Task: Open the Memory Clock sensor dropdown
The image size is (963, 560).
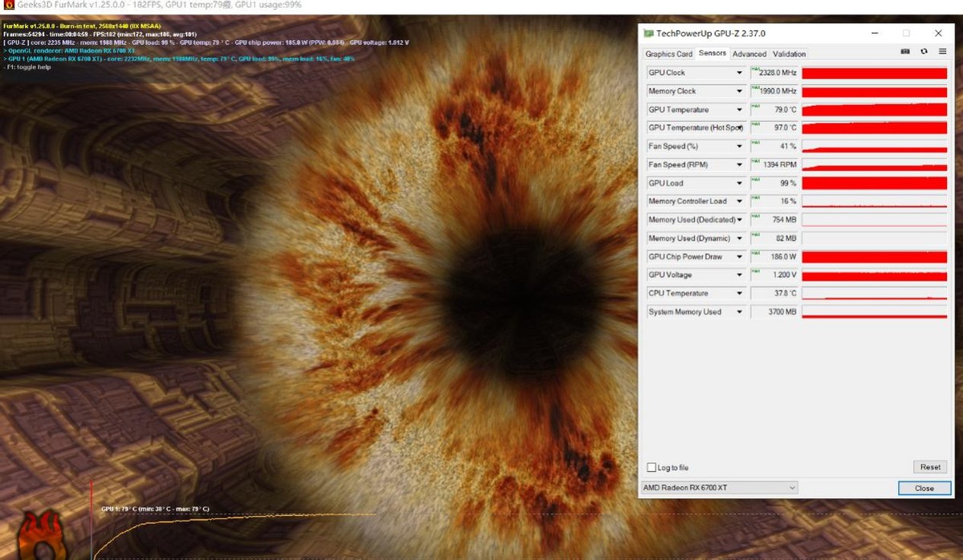Action: 739,91
